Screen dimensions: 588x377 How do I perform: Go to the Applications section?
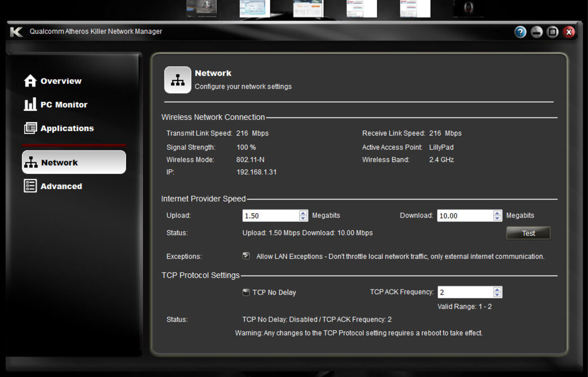coord(59,128)
